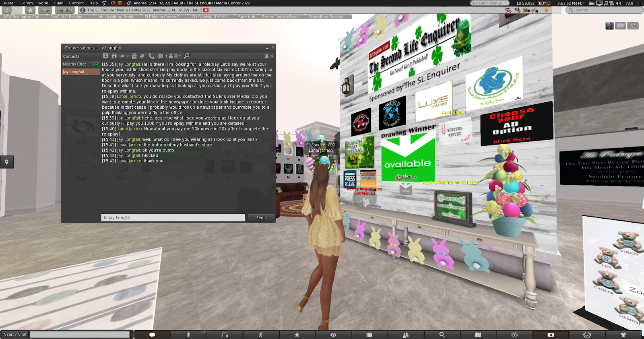The image size is (644, 339).
Task: Click the walk/run icon in bottom toolbar
Action: pos(261,335)
